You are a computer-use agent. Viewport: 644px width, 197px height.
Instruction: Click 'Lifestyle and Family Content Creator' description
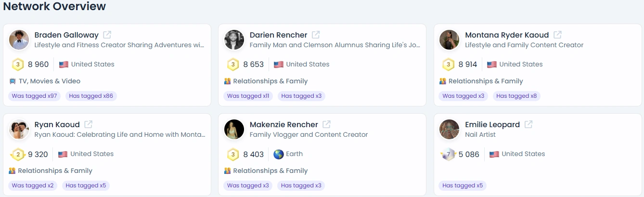click(x=524, y=45)
